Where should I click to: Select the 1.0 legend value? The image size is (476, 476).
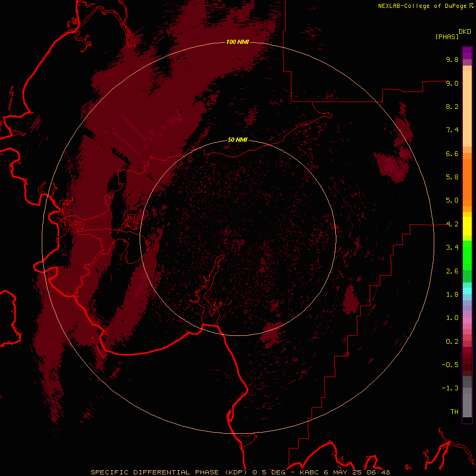coord(452,318)
